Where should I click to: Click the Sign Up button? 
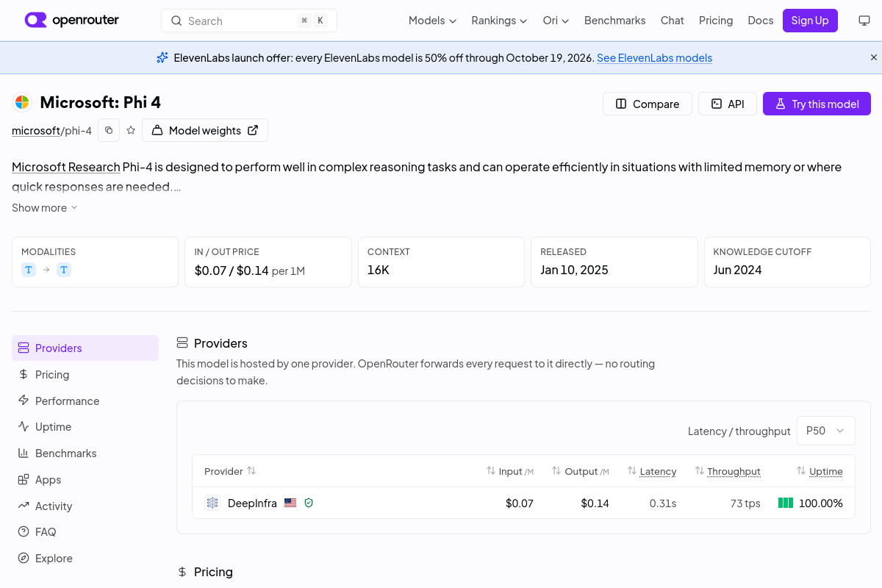click(810, 21)
